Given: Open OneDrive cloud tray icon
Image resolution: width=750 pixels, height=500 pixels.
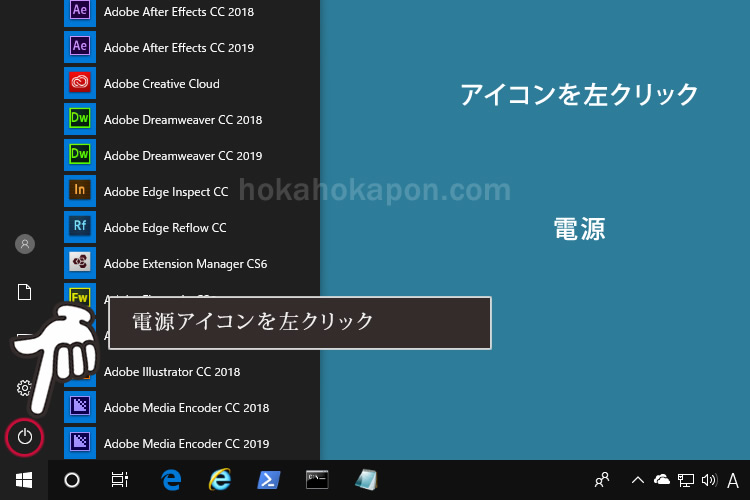Looking at the screenshot, I should point(662,479).
